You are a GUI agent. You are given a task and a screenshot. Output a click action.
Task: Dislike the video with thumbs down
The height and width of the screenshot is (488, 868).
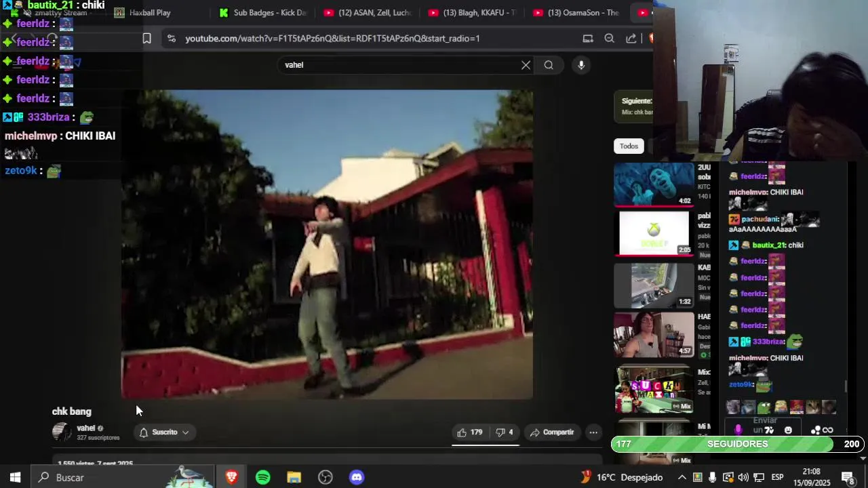[x=504, y=432]
